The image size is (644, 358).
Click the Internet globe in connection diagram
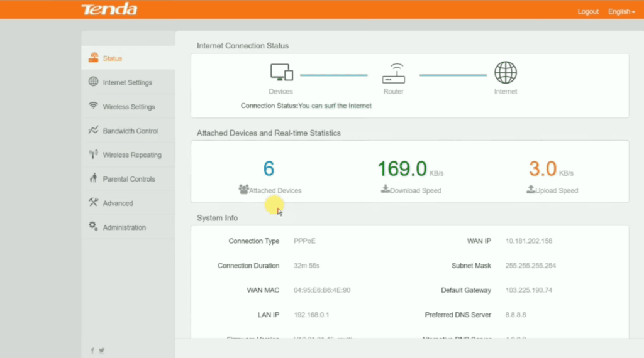pyautogui.click(x=506, y=72)
